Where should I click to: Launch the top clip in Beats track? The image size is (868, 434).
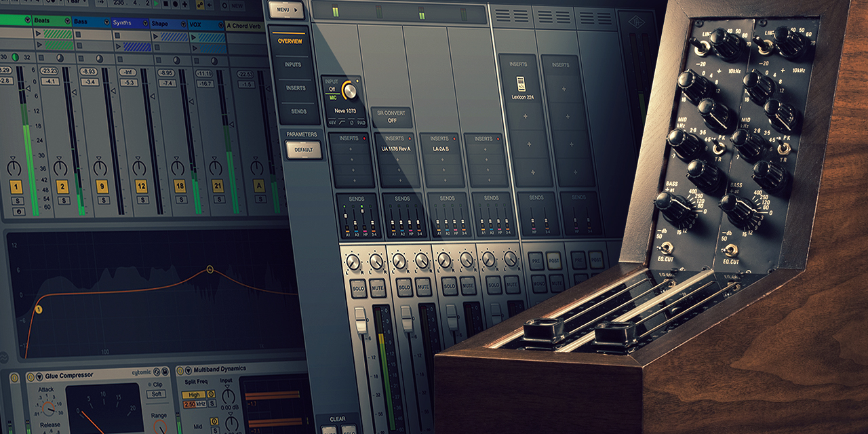(x=38, y=33)
